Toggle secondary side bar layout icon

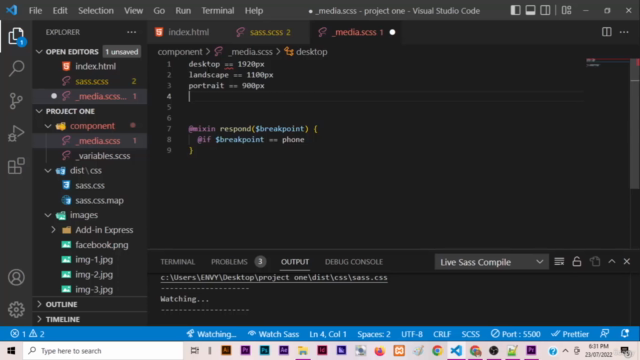point(545,10)
